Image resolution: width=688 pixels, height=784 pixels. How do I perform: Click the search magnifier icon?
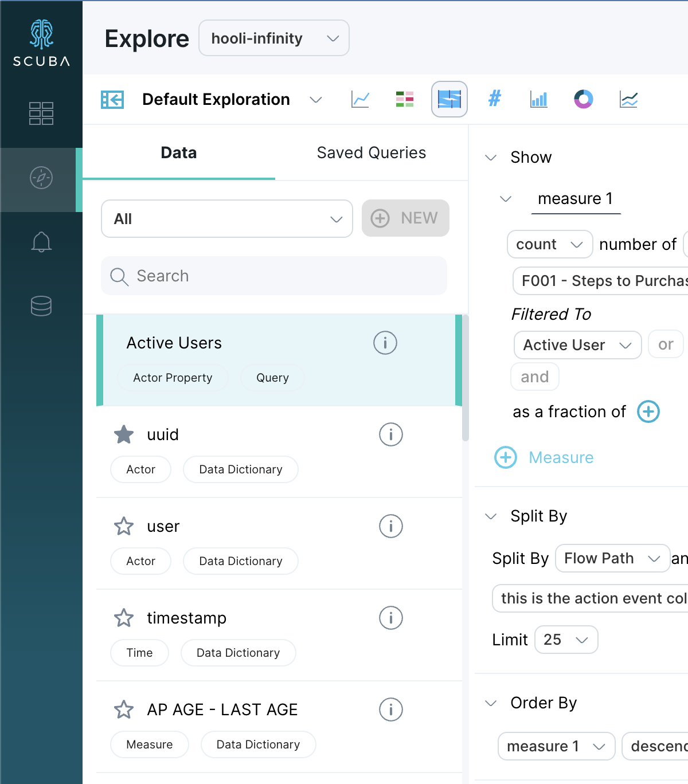[x=119, y=276]
